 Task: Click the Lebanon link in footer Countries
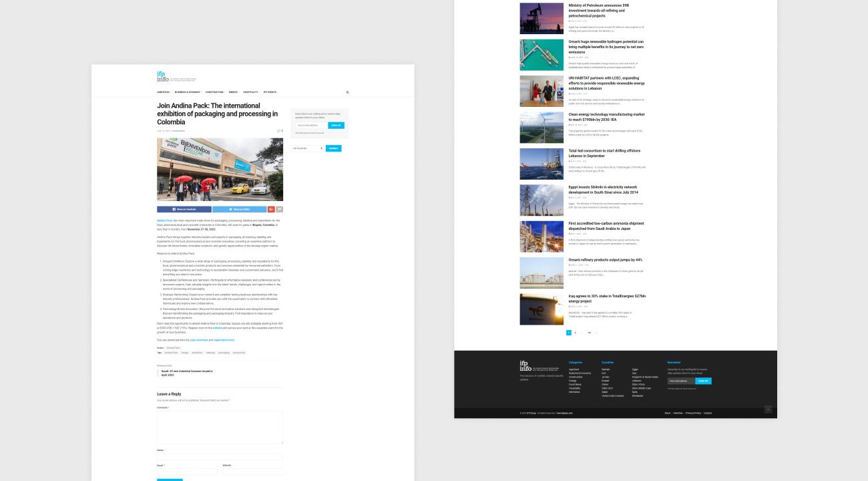(637, 381)
